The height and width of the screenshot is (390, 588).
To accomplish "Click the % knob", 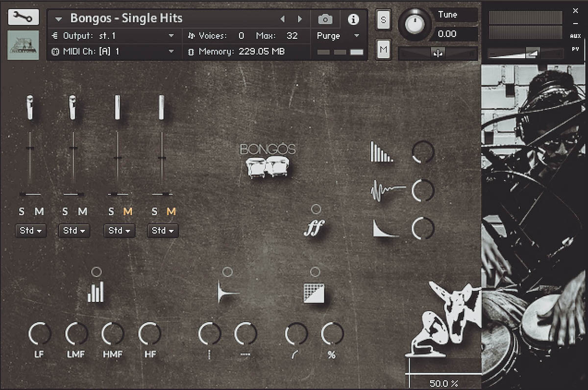I will [x=332, y=334].
